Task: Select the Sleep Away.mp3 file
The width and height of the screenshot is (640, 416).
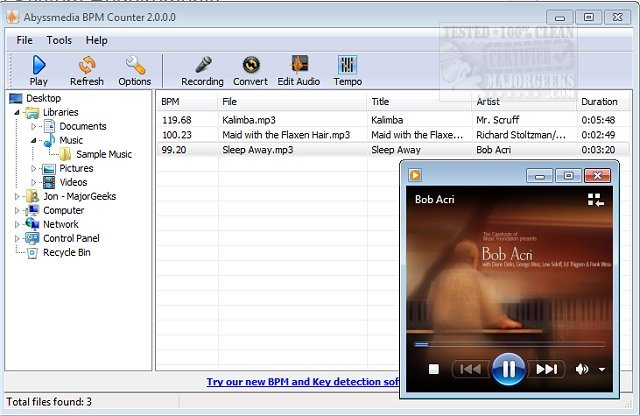Action: click(x=393, y=150)
